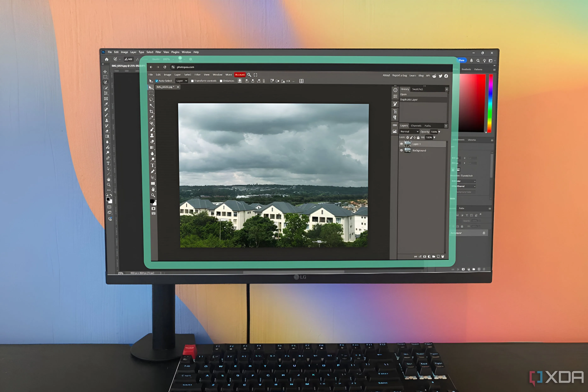Open Photoshop tool preset dropdown arrow

click(x=120, y=60)
